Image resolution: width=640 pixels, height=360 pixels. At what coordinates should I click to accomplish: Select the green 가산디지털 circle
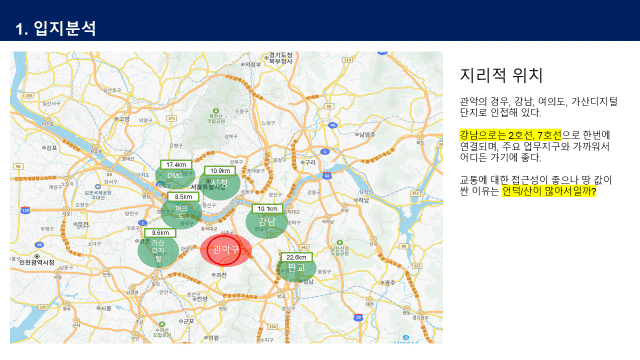[158, 250]
